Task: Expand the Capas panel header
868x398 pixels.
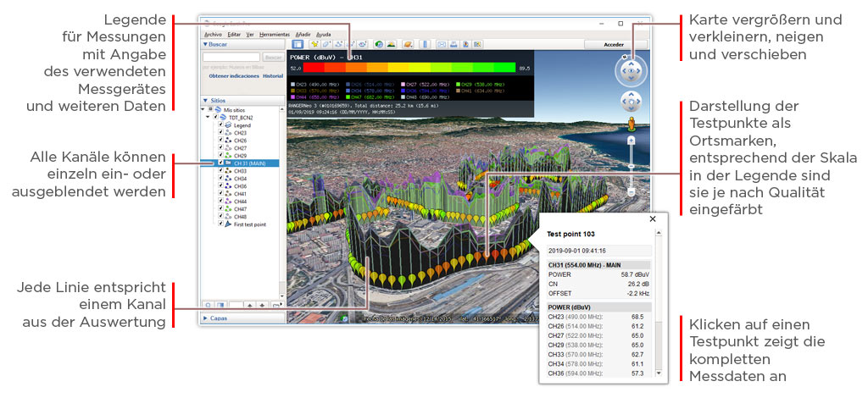Action: point(242,318)
